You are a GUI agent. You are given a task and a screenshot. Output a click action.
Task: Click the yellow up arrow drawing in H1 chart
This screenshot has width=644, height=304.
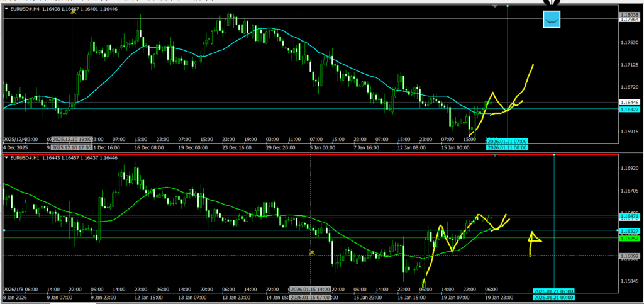[533, 241]
